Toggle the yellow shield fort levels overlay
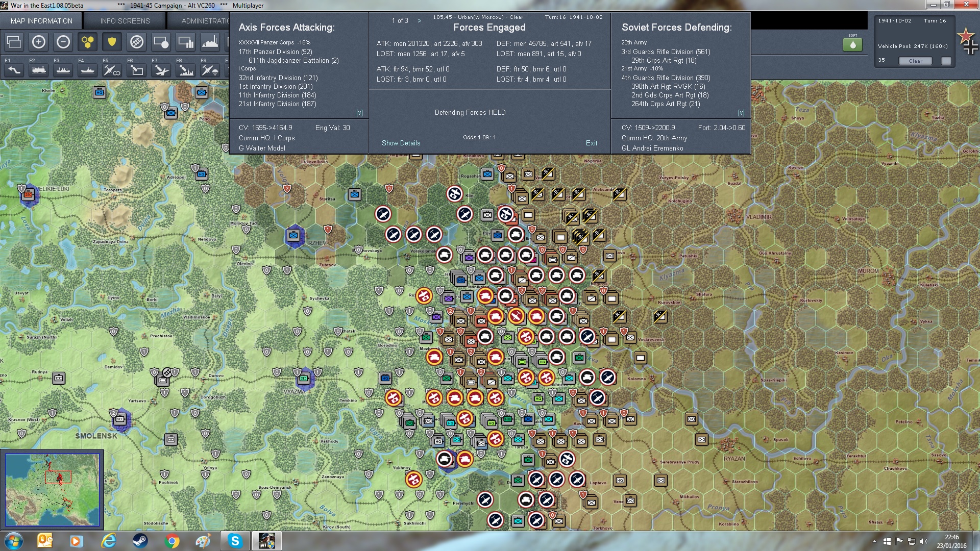 112,42
